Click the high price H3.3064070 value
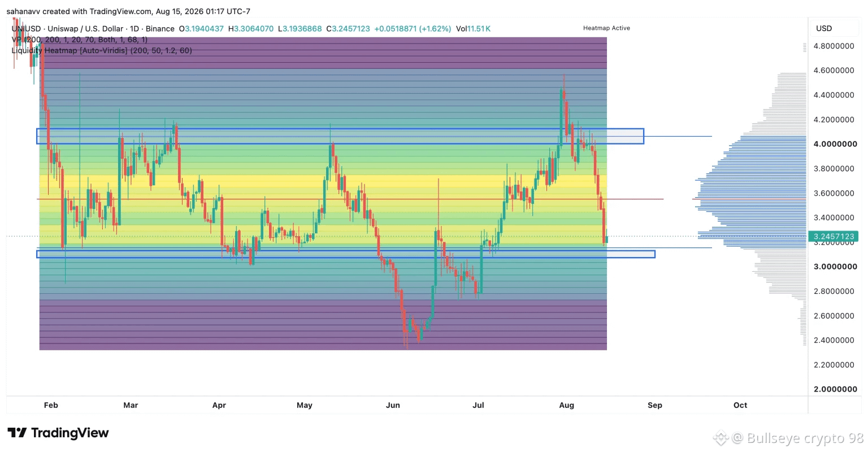Image resolution: width=868 pixels, height=452 pixels. coord(250,29)
